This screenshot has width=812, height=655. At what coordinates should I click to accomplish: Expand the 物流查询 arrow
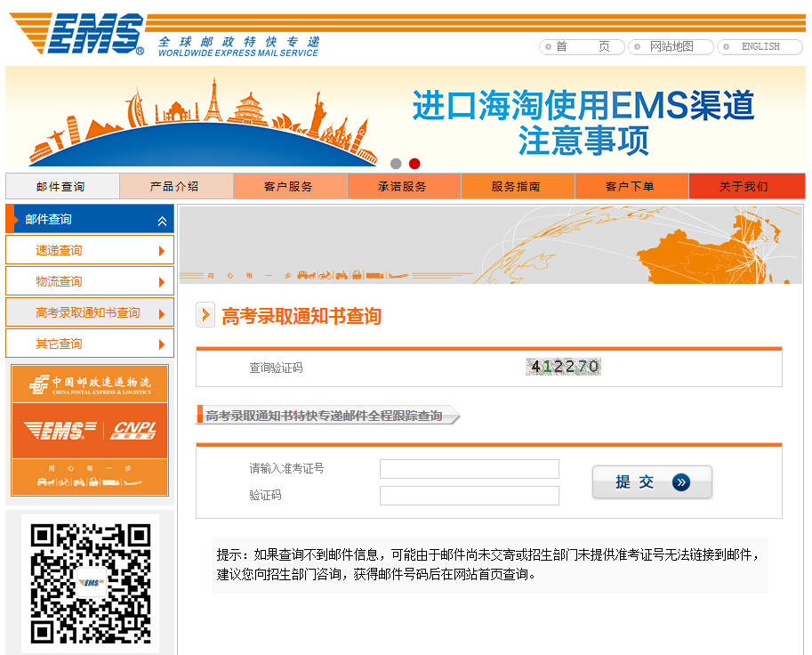(162, 282)
